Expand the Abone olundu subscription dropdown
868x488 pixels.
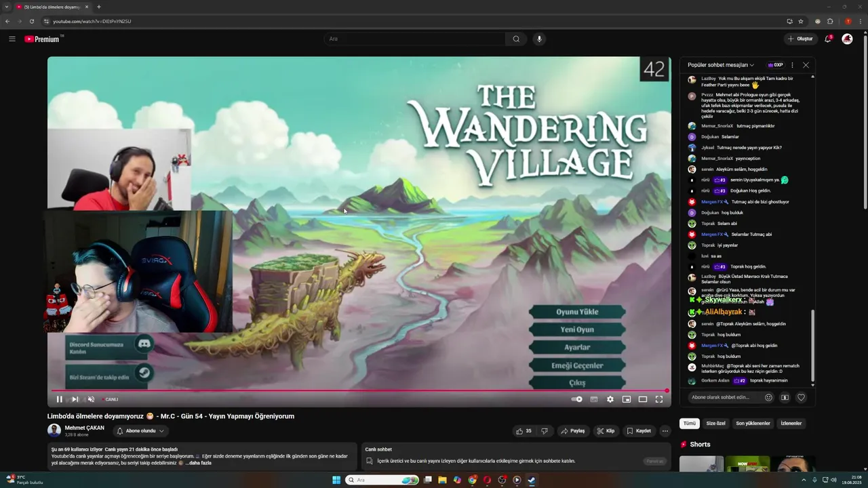140,431
